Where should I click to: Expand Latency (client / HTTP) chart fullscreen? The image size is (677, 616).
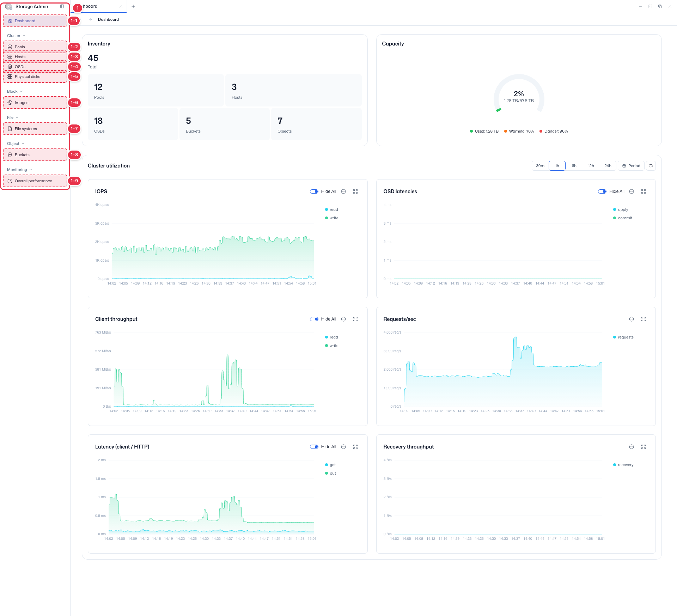click(x=355, y=447)
